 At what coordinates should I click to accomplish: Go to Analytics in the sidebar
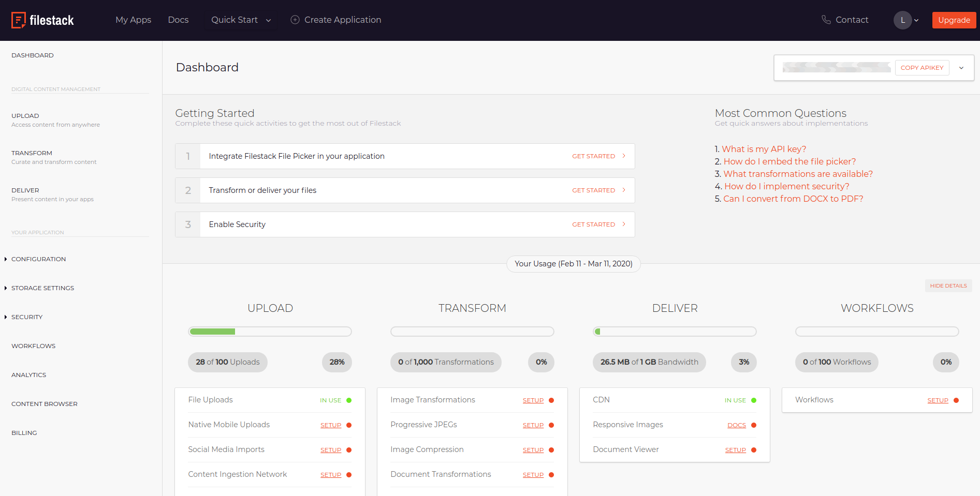[x=28, y=375]
